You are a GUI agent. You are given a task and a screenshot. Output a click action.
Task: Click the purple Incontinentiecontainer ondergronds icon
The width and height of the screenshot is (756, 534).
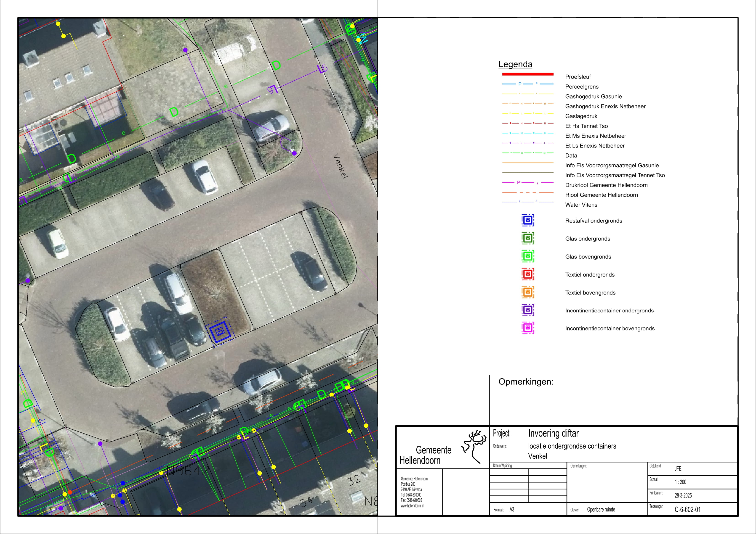(x=527, y=310)
